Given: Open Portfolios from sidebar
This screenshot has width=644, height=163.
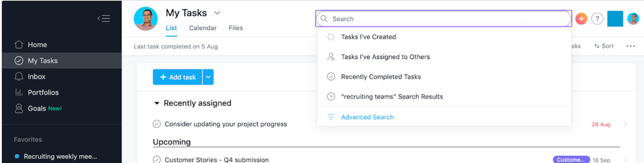Looking at the screenshot, I should tap(43, 92).
